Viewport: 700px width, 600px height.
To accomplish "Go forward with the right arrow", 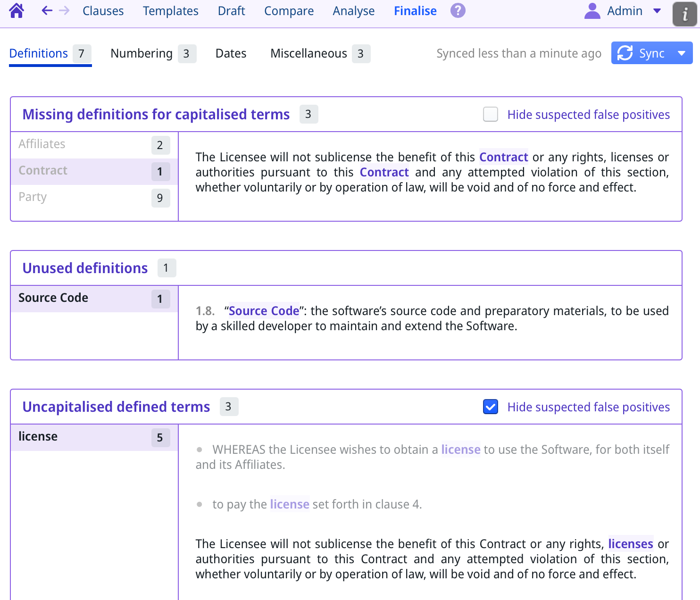I will pyautogui.click(x=64, y=10).
